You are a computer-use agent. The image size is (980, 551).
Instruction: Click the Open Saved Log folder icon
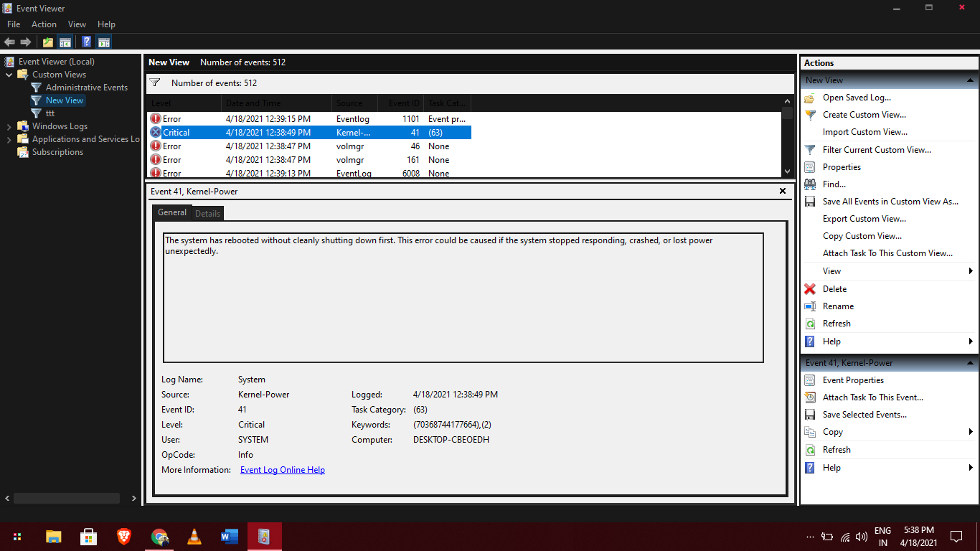coord(810,98)
